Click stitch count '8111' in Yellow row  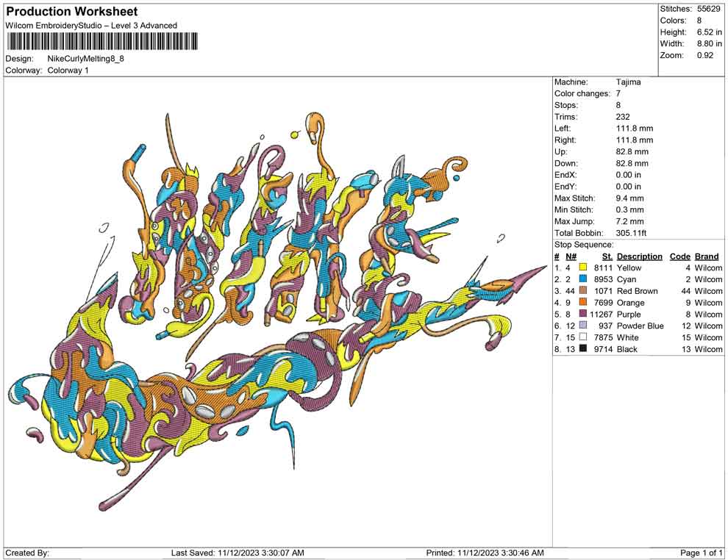point(603,268)
